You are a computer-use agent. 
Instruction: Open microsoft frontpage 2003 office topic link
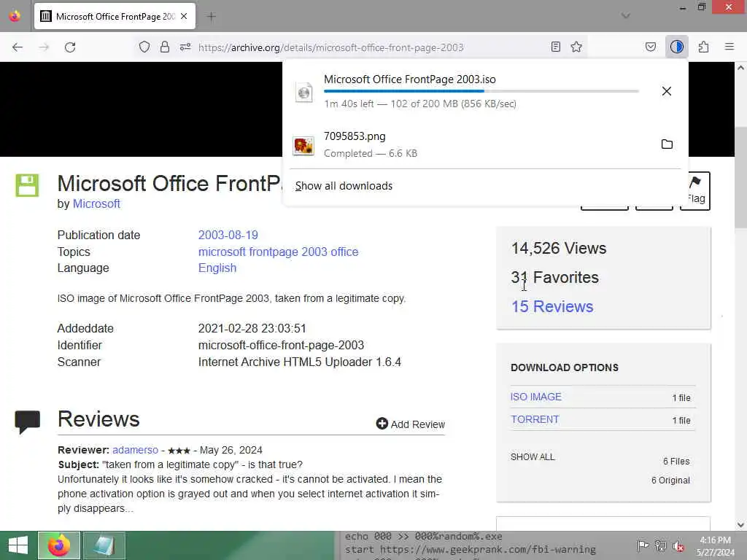click(x=278, y=252)
